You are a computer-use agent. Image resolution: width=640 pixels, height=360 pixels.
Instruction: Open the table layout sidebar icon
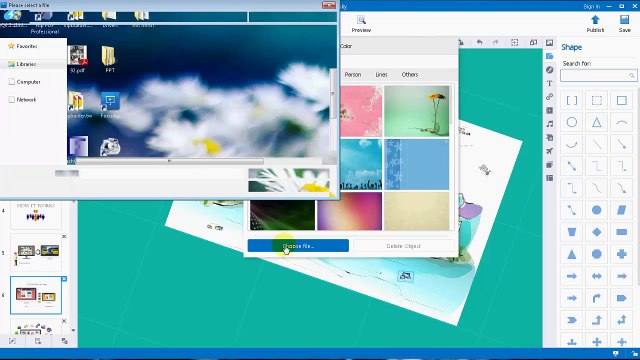[x=550, y=178]
